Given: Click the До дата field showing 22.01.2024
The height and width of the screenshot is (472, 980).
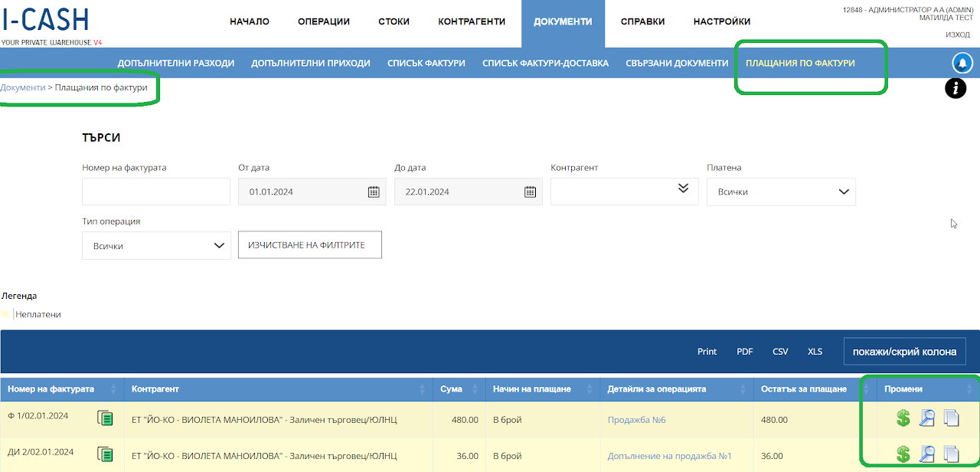Looking at the screenshot, I should (x=469, y=192).
